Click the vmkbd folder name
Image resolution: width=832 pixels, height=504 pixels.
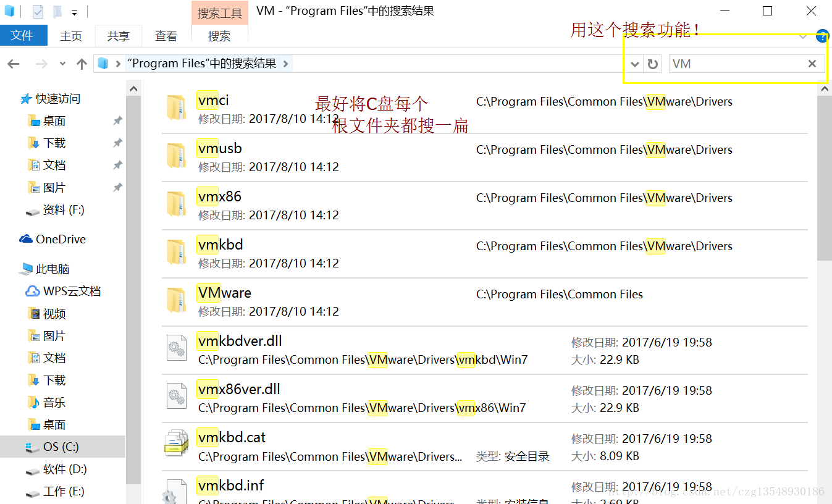pyautogui.click(x=221, y=245)
